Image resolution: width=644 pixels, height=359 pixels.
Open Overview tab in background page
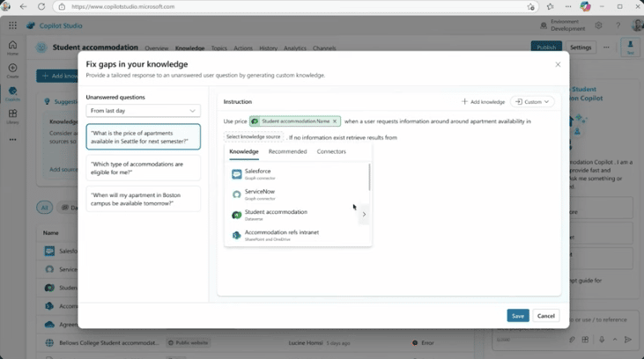coord(157,48)
